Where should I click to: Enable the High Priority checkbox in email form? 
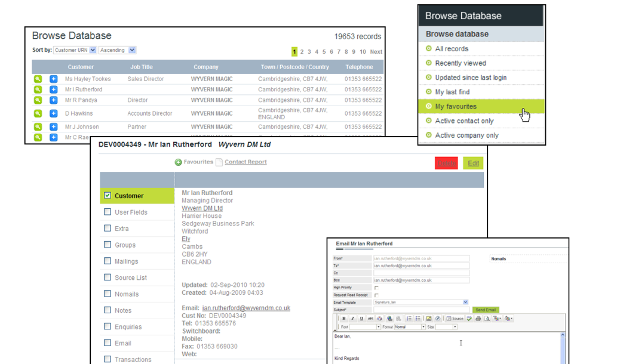[x=376, y=288]
